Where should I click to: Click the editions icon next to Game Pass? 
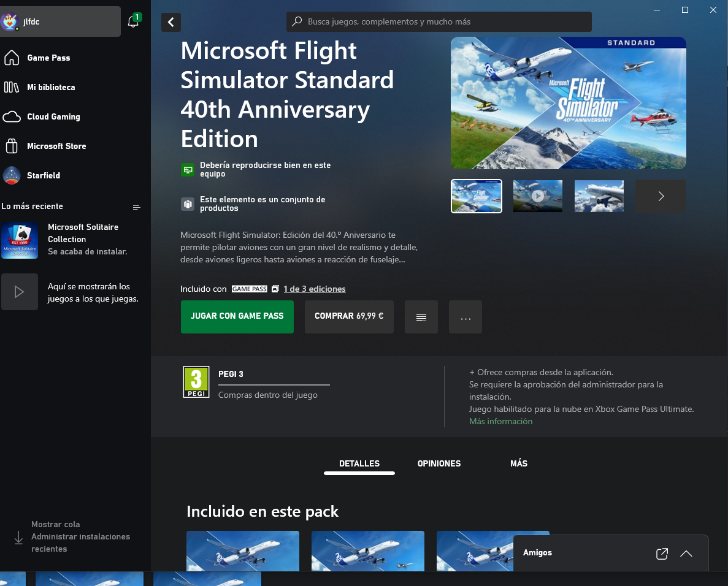275,289
